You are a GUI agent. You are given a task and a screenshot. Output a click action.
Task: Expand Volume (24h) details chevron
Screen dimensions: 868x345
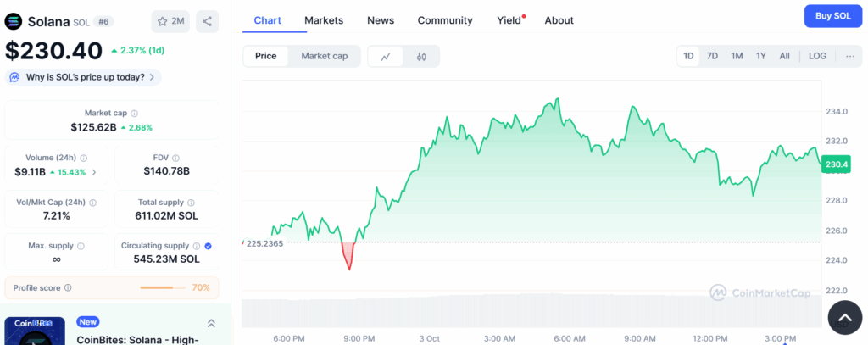pos(94,172)
